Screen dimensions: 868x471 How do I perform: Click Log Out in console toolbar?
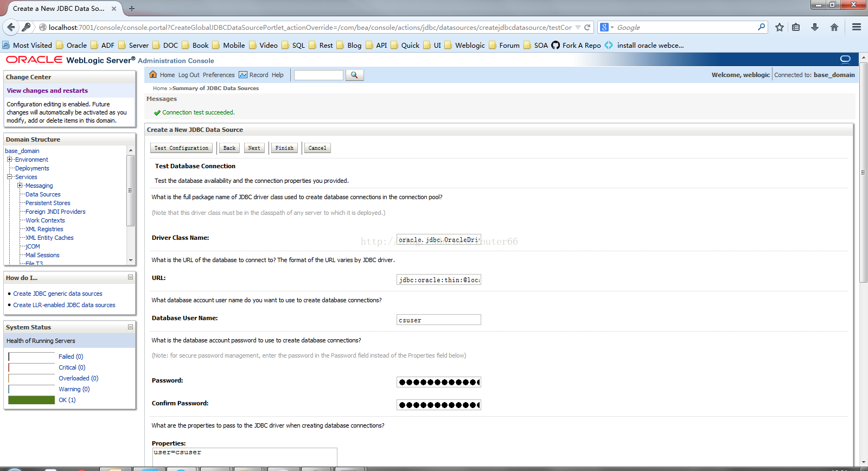[189, 75]
